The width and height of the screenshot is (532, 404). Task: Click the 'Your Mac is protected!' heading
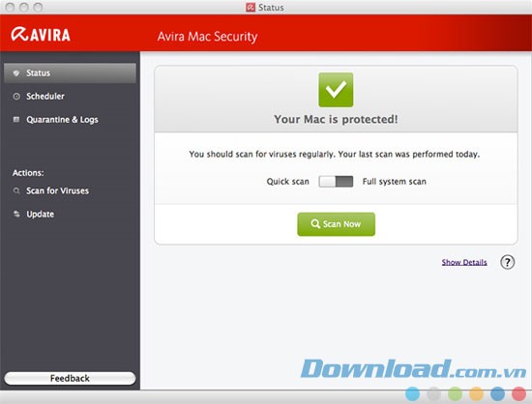point(336,119)
